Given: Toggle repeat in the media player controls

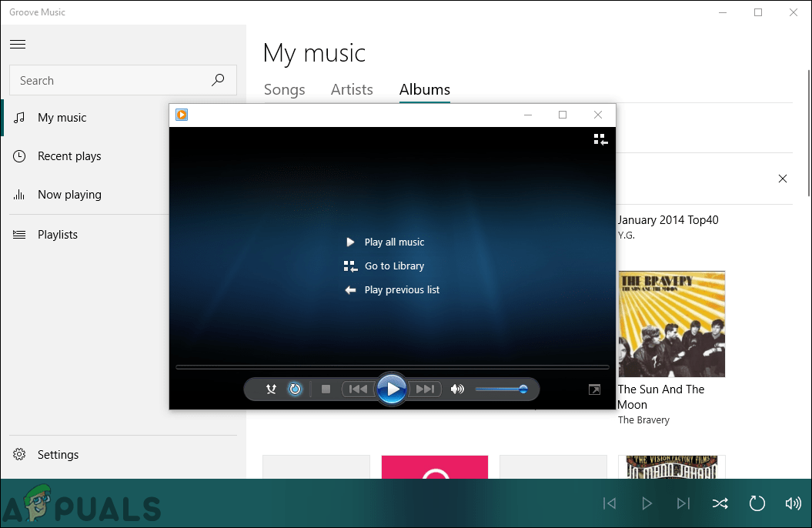Looking at the screenshot, I should click(296, 389).
